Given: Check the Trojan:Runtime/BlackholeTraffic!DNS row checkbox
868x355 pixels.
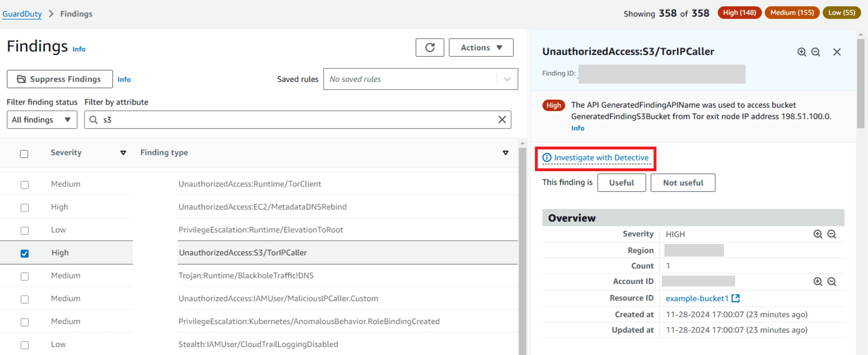Looking at the screenshot, I should pos(25,277).
